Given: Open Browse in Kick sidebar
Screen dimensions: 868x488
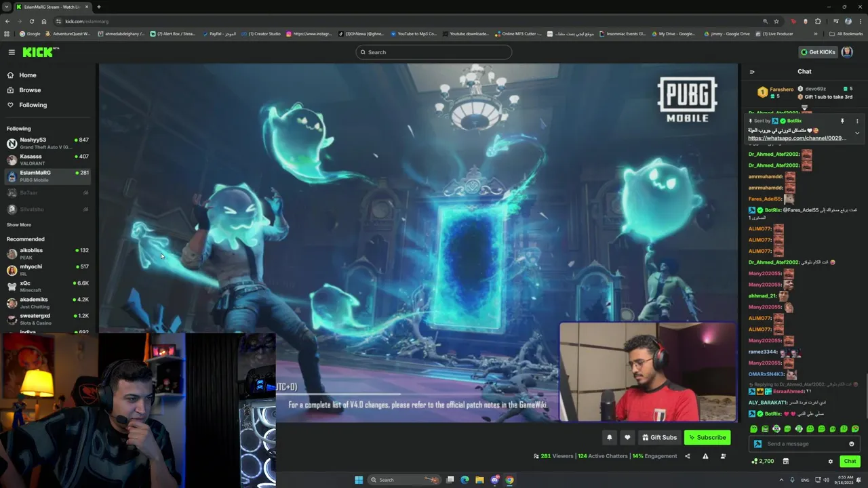Looking at the screenshot, I should (x=24, y=90).
